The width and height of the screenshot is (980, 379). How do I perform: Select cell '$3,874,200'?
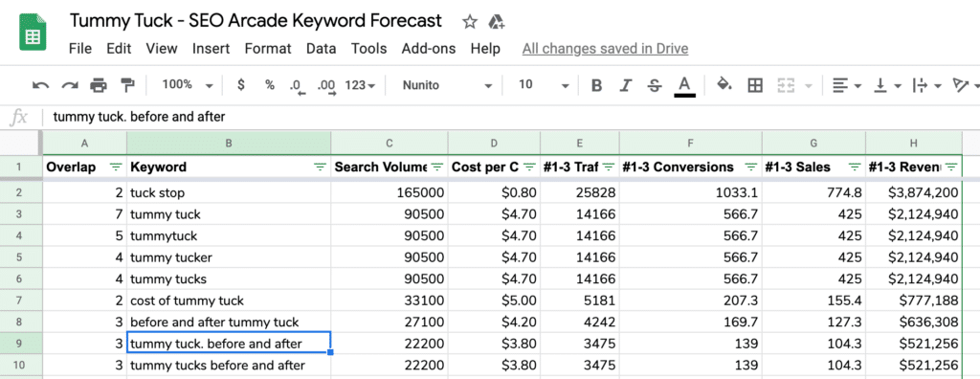coord(914,192)
